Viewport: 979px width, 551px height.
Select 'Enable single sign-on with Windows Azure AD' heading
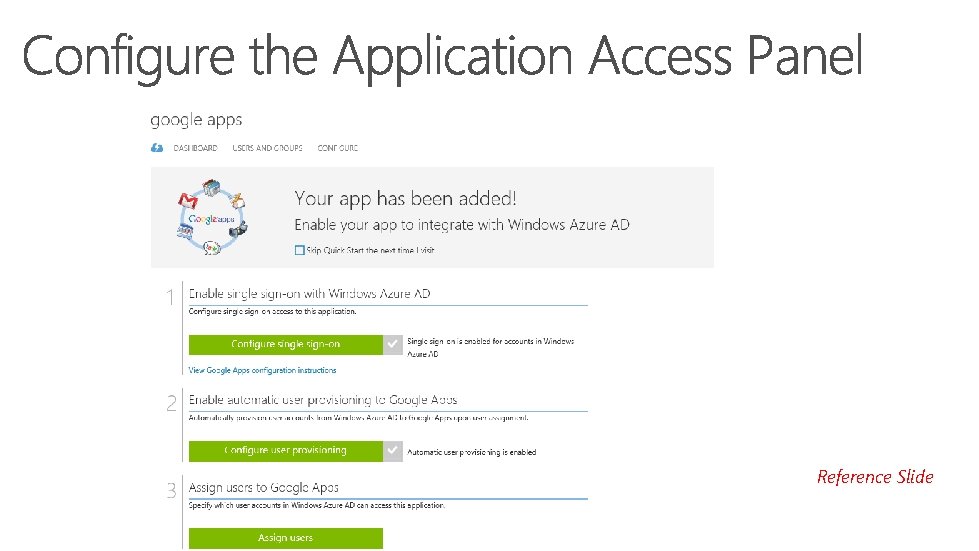click(310, 294)
